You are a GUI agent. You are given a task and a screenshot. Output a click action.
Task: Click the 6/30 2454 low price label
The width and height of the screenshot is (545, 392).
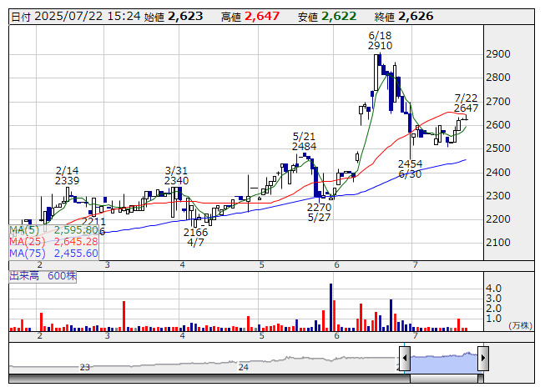[410, 168]
